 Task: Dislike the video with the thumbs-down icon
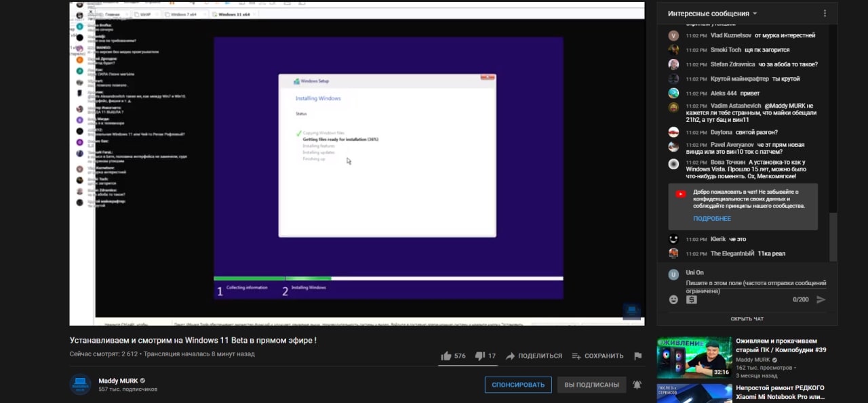(x=480, y=356)
